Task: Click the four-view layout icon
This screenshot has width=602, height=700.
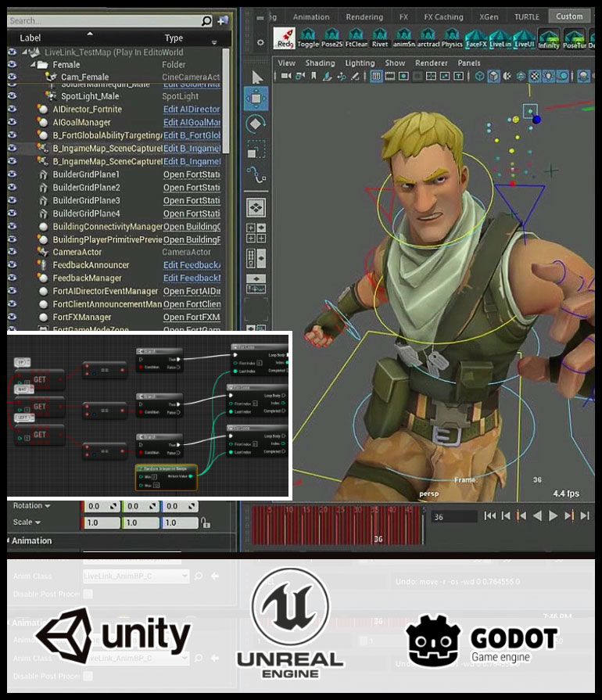Action: point(256,232)
